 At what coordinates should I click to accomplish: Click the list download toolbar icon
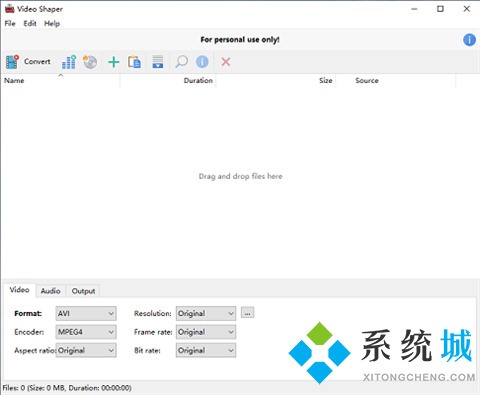pos(158,62)
